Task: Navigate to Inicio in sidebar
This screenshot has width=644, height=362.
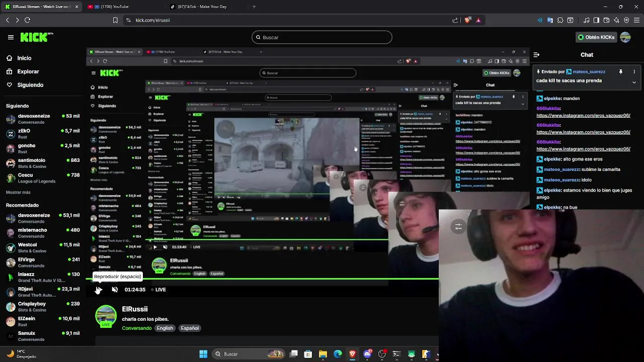Action: pyautogui.click(x=19, y=58)
